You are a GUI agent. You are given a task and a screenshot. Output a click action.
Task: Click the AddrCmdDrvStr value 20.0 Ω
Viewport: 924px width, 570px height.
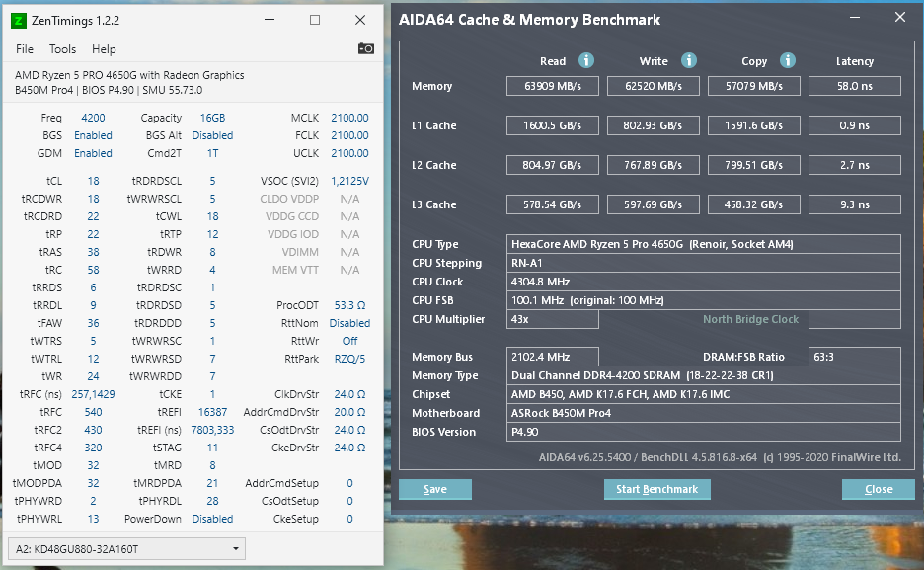(349, 412)
